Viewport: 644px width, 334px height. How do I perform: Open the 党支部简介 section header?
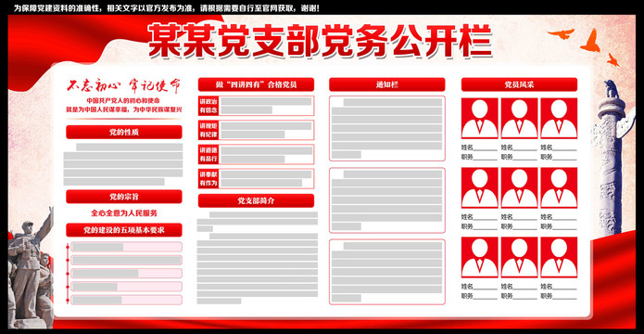click(256, 200)
